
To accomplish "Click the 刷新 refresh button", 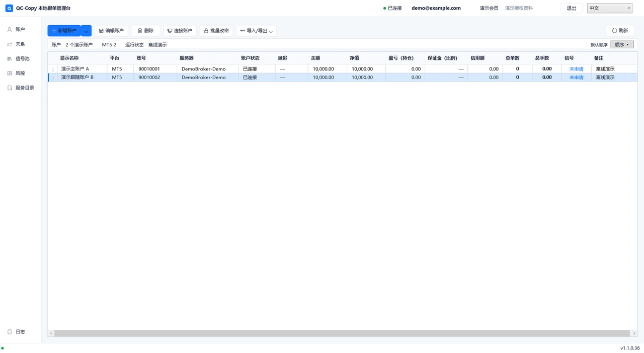I will [x=620, y=31].
